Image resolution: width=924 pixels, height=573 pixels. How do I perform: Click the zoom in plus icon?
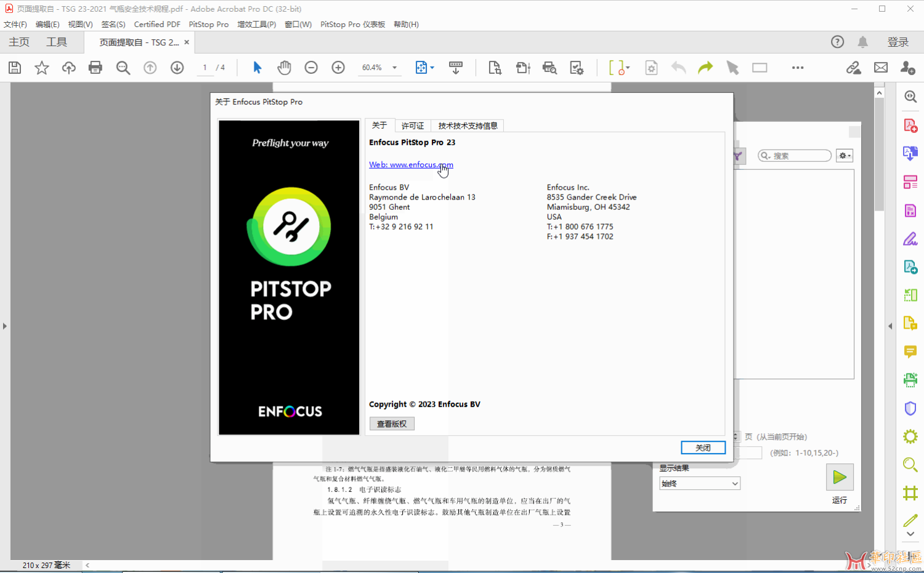click(x=338, y=68)
